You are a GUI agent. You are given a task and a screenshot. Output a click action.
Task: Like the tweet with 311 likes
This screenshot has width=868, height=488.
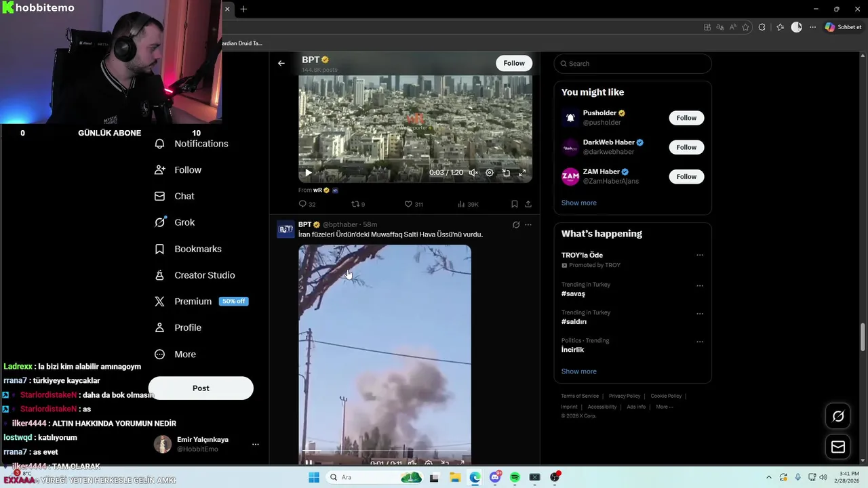pyautogui.click(x=414, y=204)
